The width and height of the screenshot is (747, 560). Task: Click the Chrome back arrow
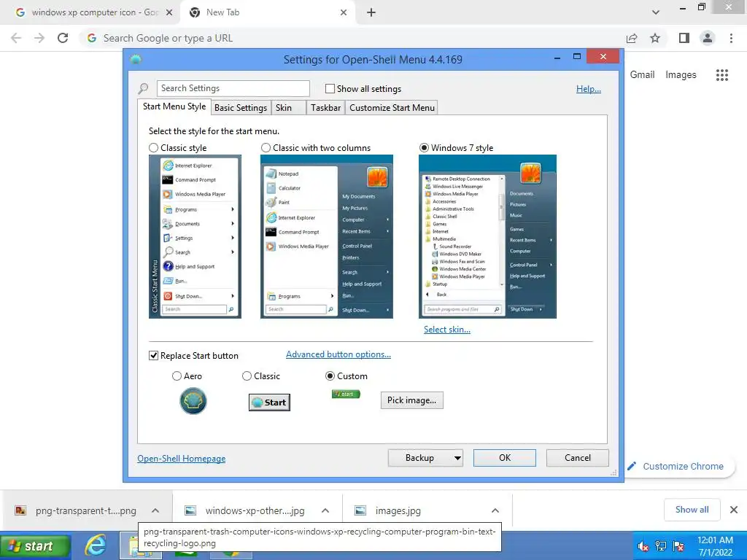16,38
